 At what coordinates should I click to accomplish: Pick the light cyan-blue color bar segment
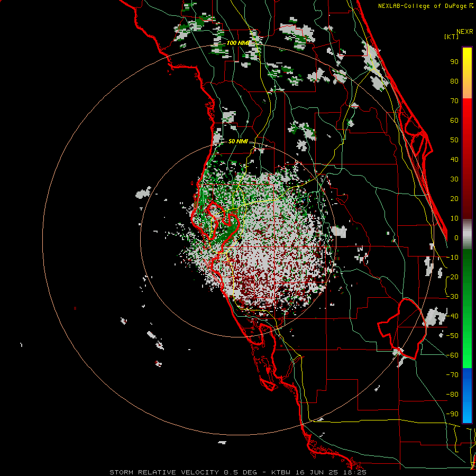pyautogui.click(x=467, y=413)
